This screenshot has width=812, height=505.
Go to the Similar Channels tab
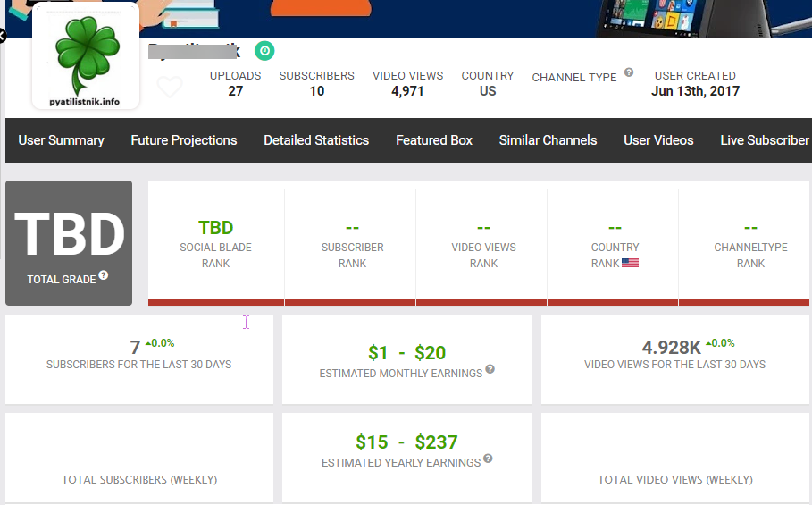548,140
